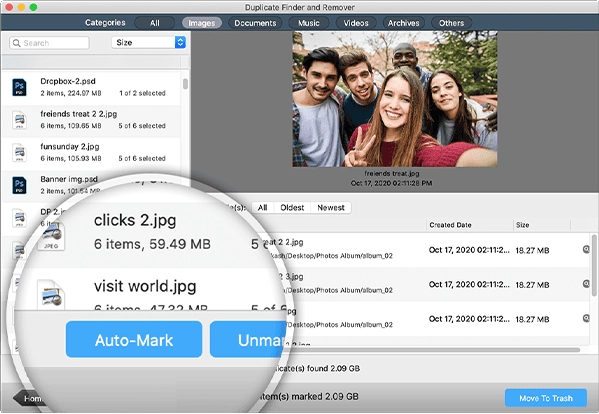Click the freiends treat 2 2.jpg file icon
The image size is (599, 414).
pos(19,120)
